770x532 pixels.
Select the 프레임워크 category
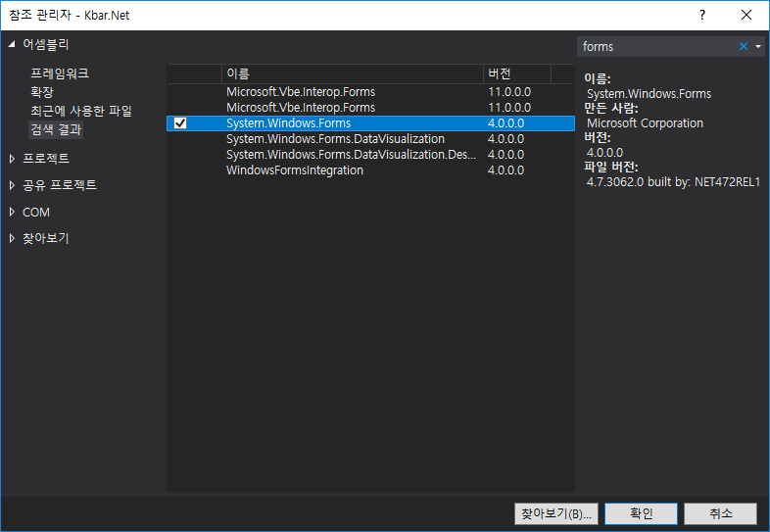[x=60, y=73]
